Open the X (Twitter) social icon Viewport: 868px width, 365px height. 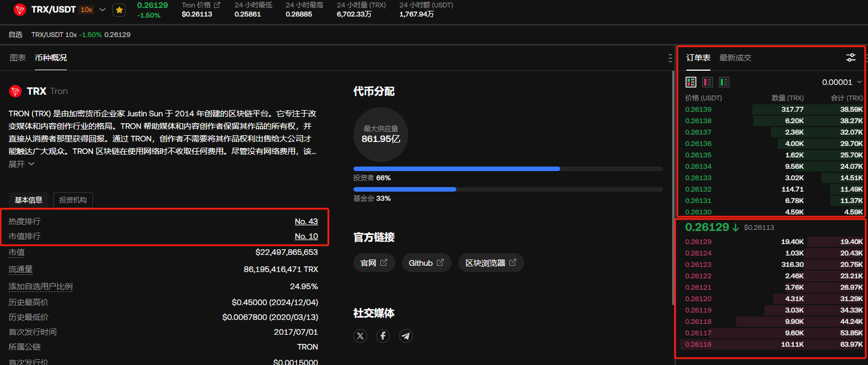coord(360,336)
